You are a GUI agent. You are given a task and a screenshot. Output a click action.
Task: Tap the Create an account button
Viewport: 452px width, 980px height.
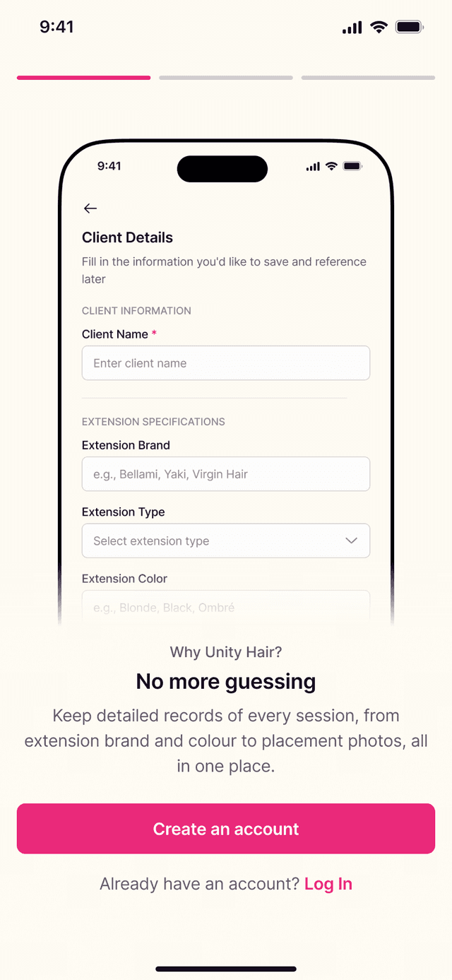point(226,828)
